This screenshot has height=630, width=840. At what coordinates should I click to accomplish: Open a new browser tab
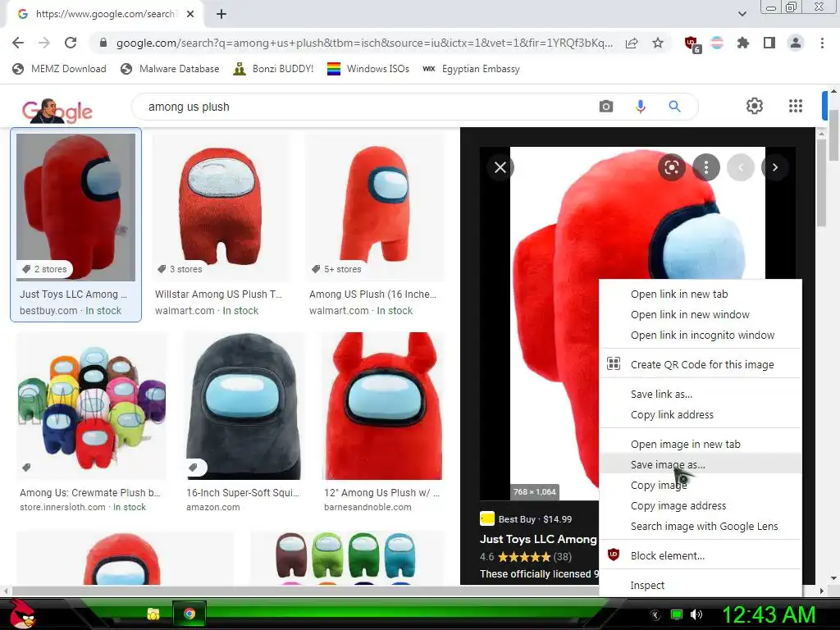221,14
